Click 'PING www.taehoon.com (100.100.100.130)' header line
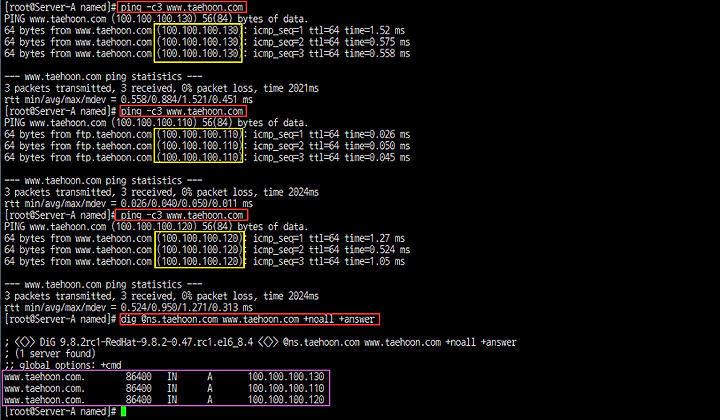This screenshot has width=720, height=420. point(156,19)
